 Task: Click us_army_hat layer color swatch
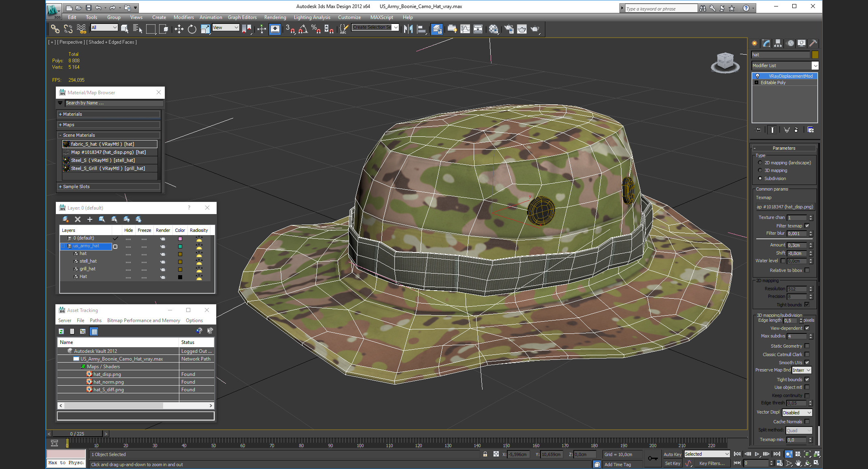180,246
